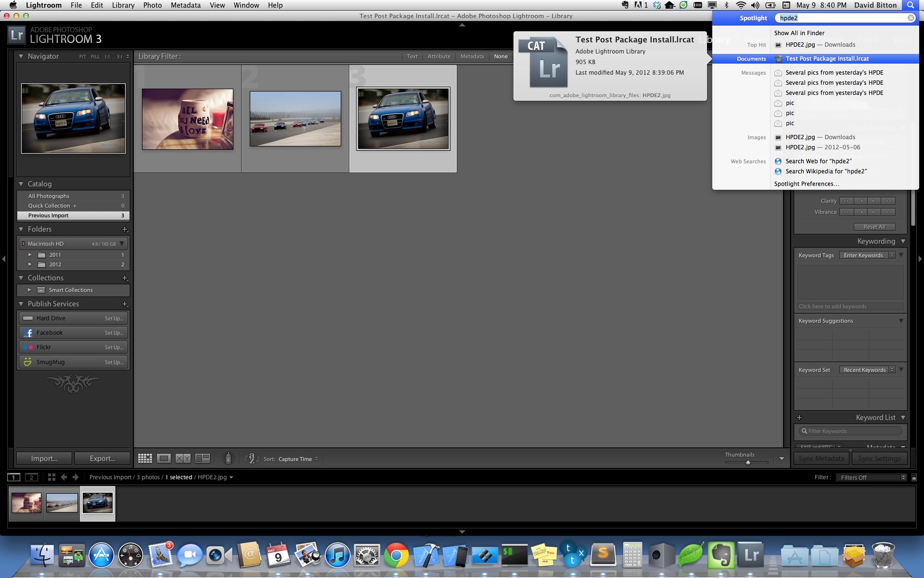Select the blue Audi thumbnail at bottom

click(x=97, y=502)
